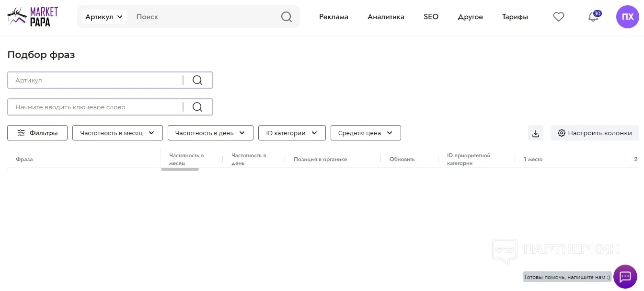Open the ПХ user profile avatar

[x=627, y=17]
